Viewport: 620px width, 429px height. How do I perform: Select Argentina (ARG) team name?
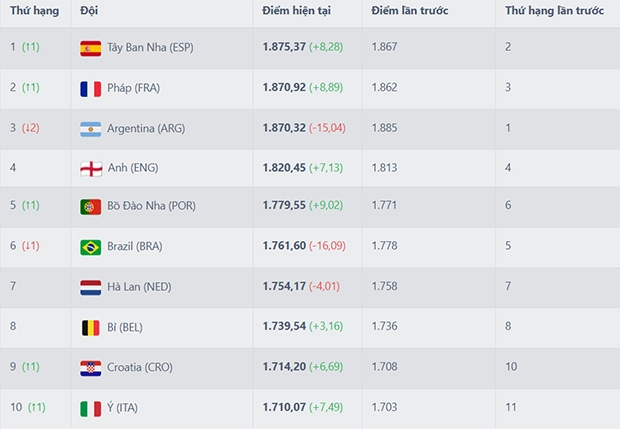tap(147, 128)
